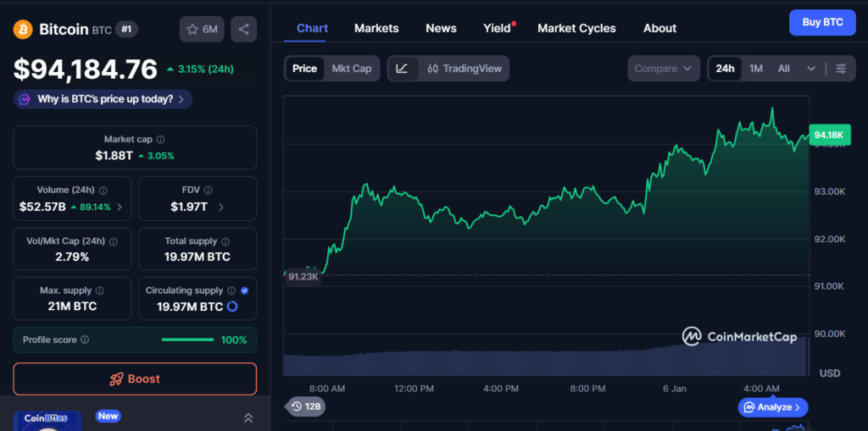Switch chart to Price view
The image size is (868, 431).
tap(304, 69)
